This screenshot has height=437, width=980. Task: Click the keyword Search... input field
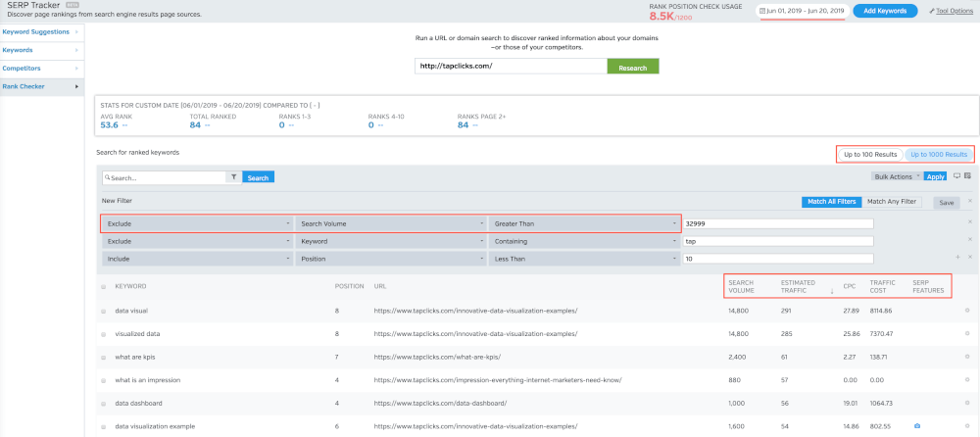click(164, 177)
